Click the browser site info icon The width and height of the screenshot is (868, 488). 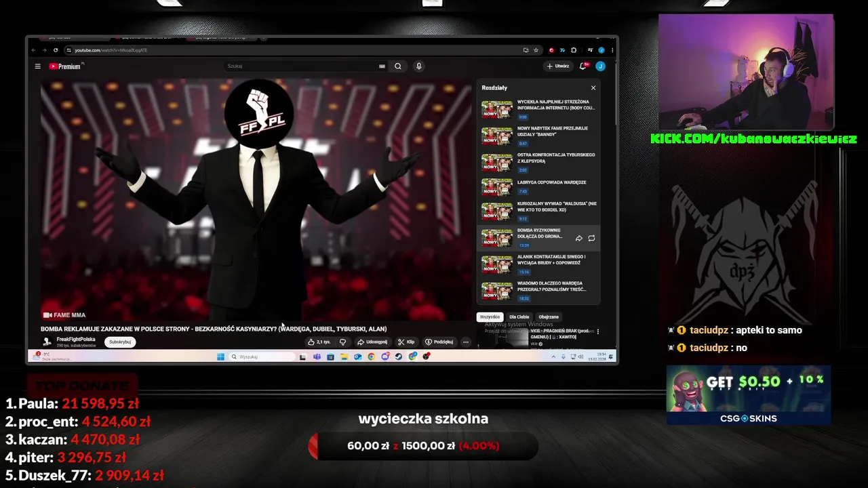[68, 50]
